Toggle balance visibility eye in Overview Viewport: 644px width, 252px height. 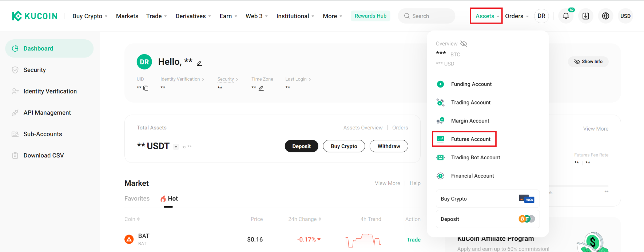464,44
